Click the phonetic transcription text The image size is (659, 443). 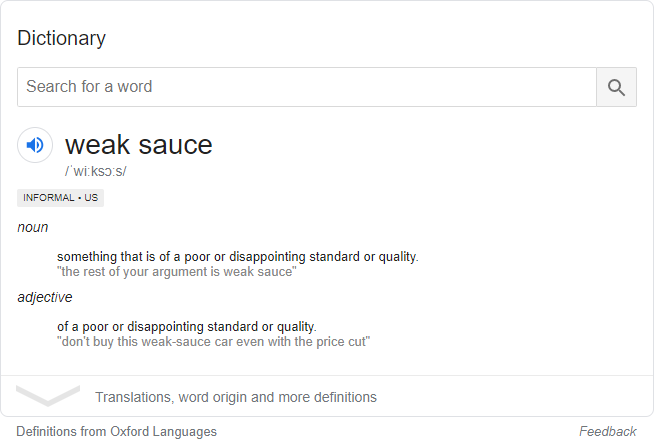[95, 171]
